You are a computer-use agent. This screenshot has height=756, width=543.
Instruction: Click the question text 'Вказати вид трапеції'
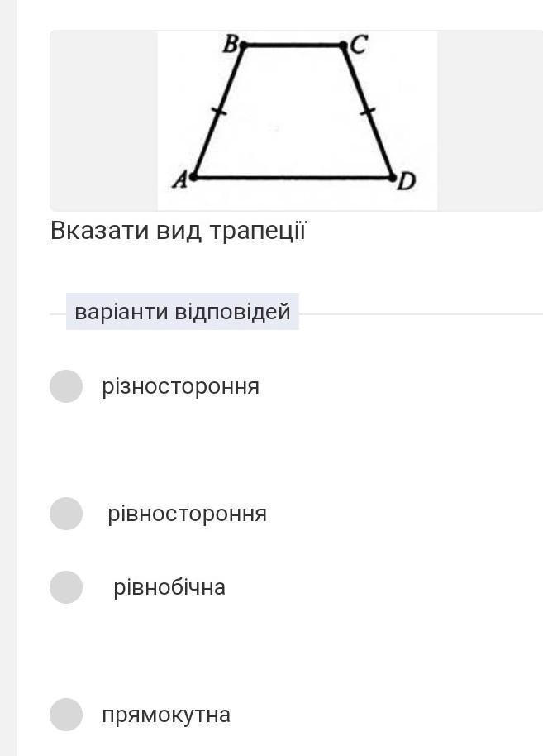pyautogui.click(x=179, y=231)
